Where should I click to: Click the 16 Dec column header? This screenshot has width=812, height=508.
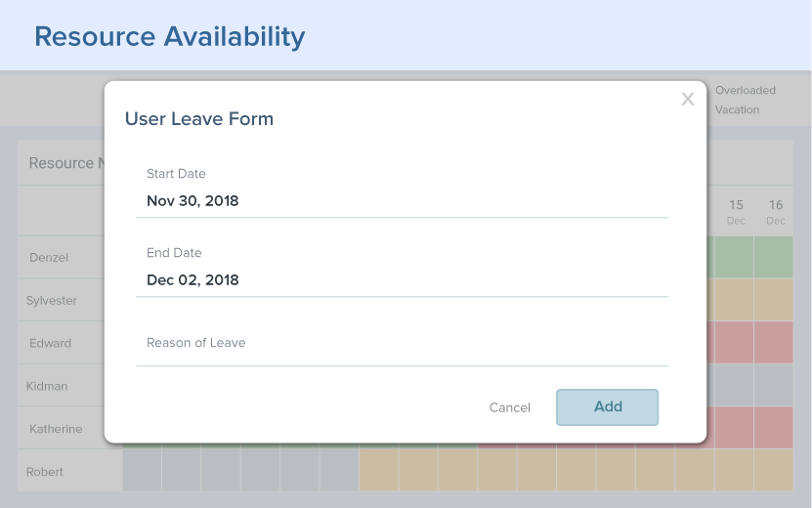775,211
